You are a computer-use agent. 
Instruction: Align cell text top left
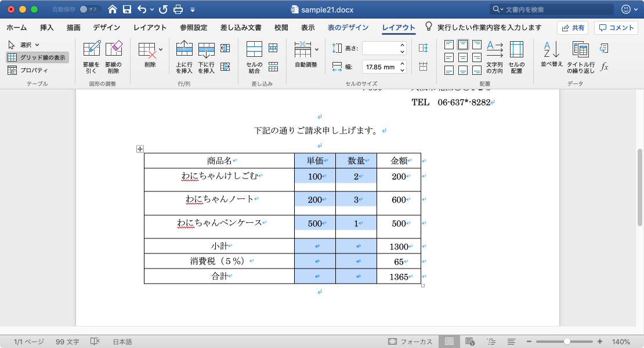tap(449, 45)
